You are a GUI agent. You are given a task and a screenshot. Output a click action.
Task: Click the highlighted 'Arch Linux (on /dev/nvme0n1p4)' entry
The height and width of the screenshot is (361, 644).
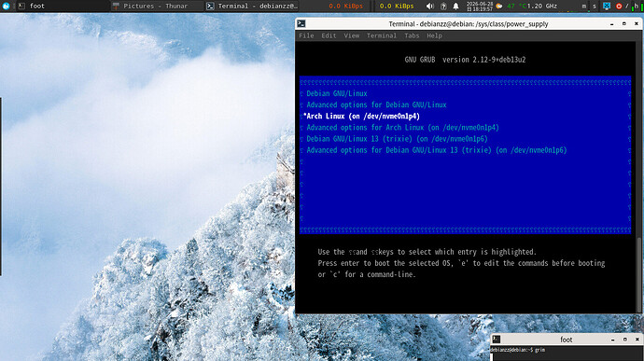(361, 117)
